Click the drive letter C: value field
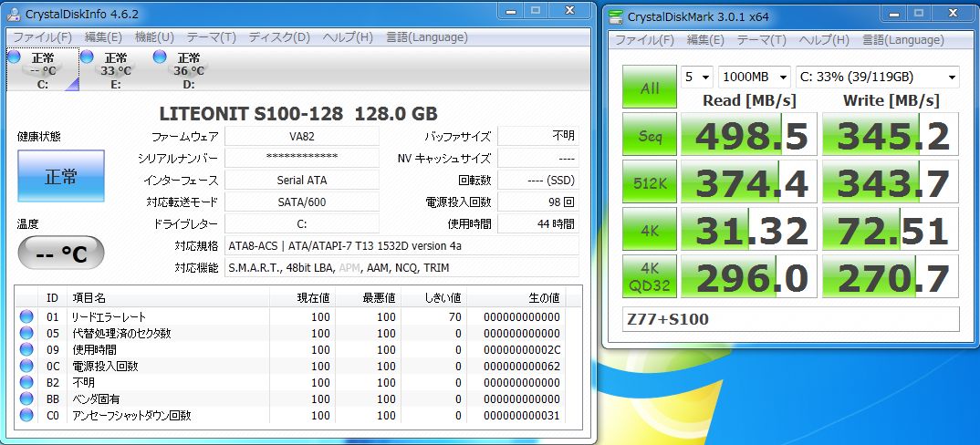The height and width of the screenshot is (445, 980). [302, 223]
